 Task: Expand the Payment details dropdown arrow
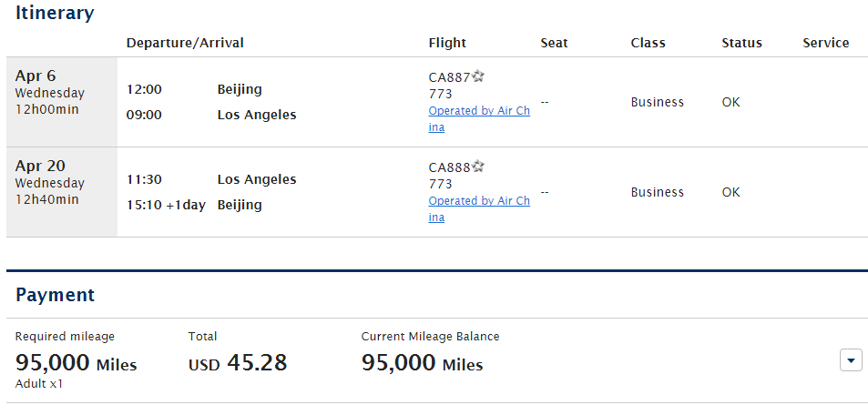coord(851,360)
